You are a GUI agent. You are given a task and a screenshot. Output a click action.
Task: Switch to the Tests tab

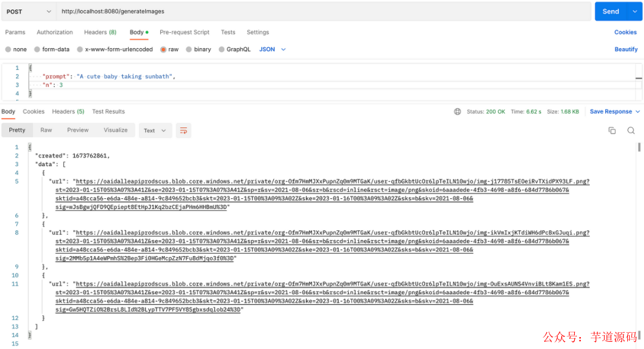pos(228,32)
